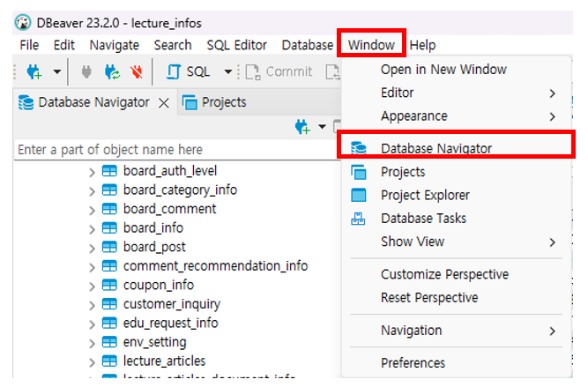This screenshot has width=588, height=387.
Task: Choose Reset Perspective
Action: 429,298
